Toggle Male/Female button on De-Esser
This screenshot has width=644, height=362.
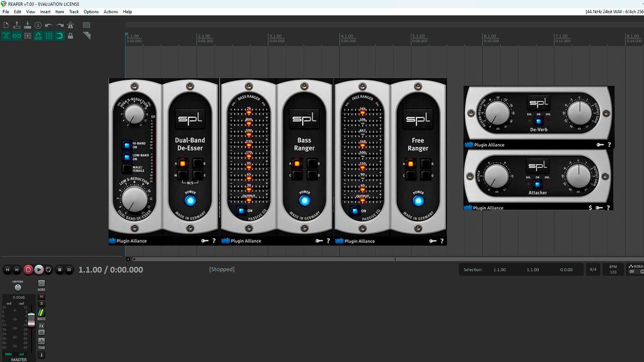coord(126,169)
